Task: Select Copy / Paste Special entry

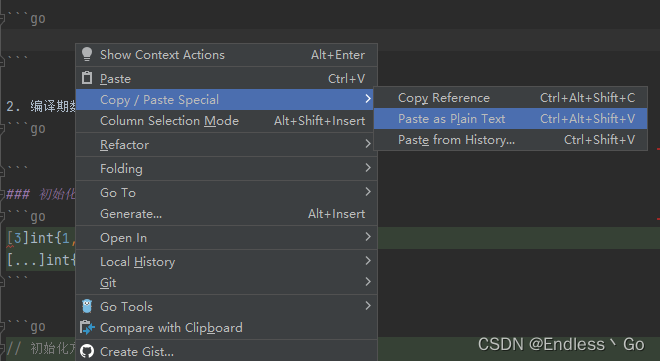Action: 224,100
